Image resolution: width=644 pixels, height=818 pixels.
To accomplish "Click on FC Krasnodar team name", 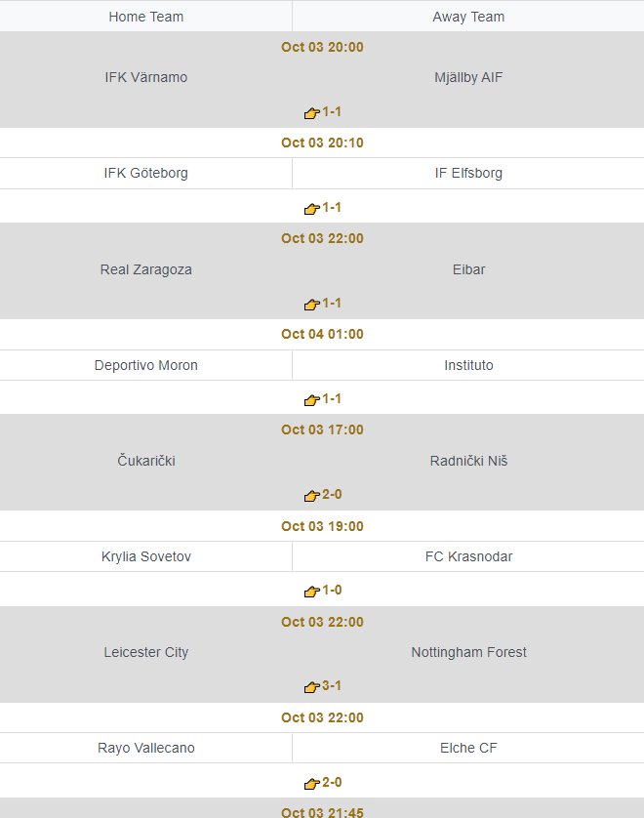I will pos(468,556).
